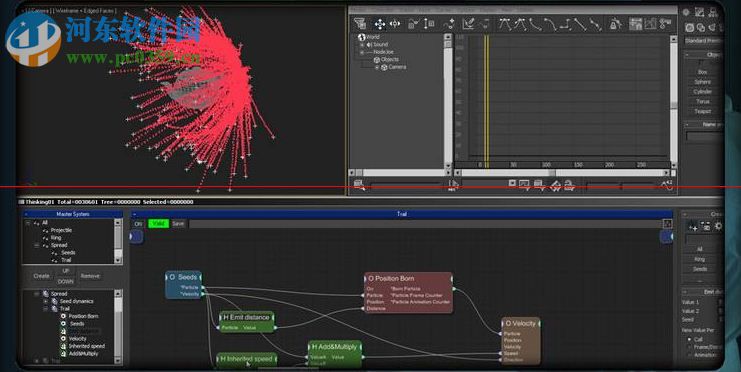This screenshot has width=741, height=372.
Task: Set tangents to Smooth icon
Action: coord(595,24)
